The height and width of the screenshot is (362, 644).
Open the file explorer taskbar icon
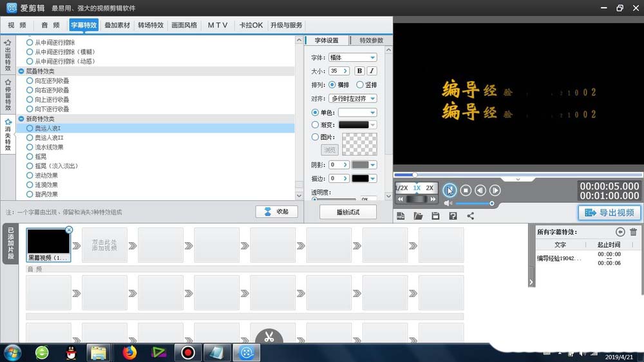click(x=99, y=352)
